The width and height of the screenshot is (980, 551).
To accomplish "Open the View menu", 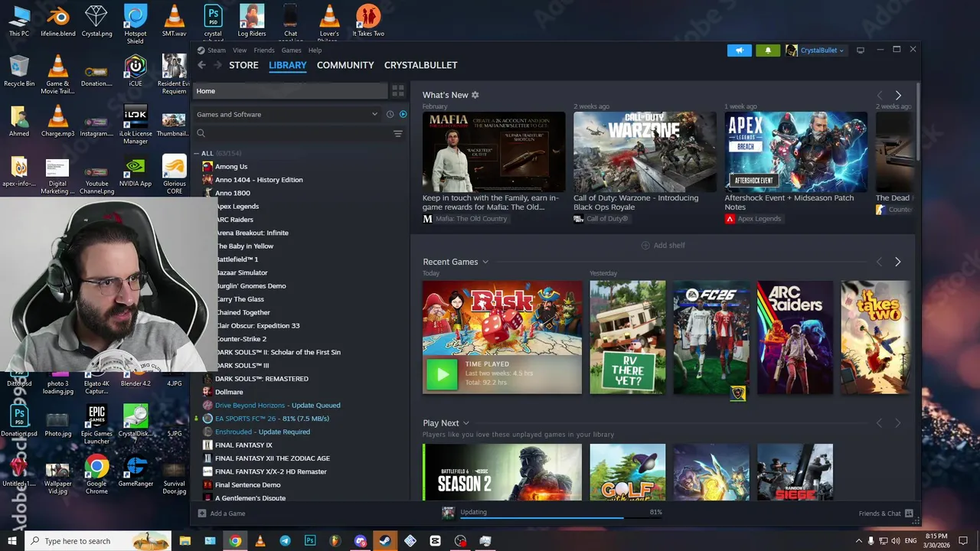I will tap(240, 51).
